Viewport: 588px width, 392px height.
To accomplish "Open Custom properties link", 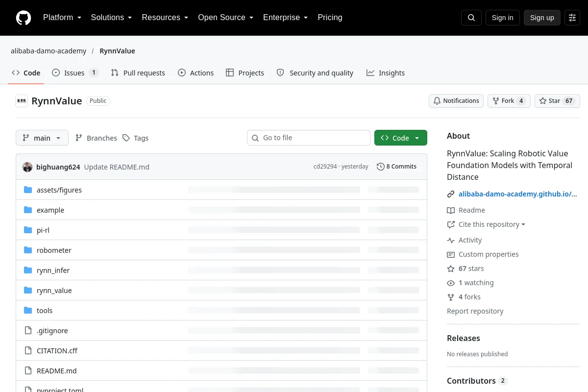I will (483, 254).
